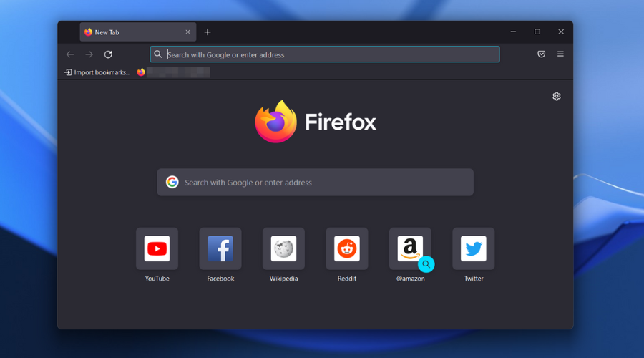Maximize the Firefox window

537,32
